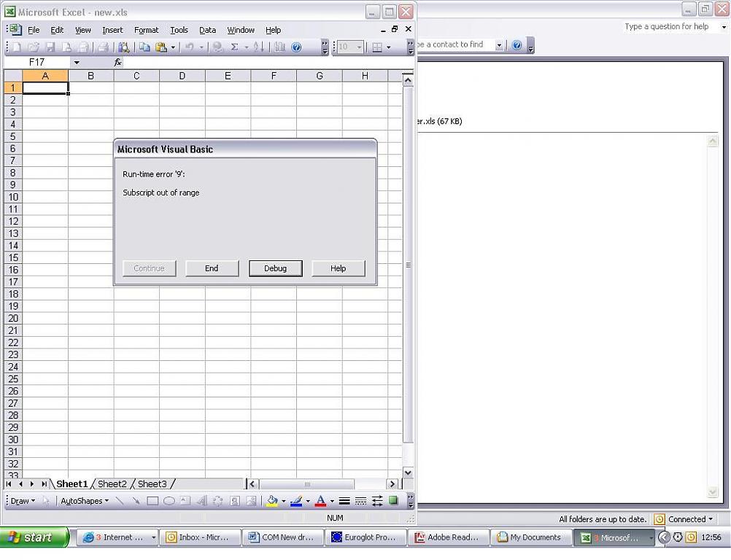Click the Save toolbar icon
The image size is (731, 560).
point(50,47)
